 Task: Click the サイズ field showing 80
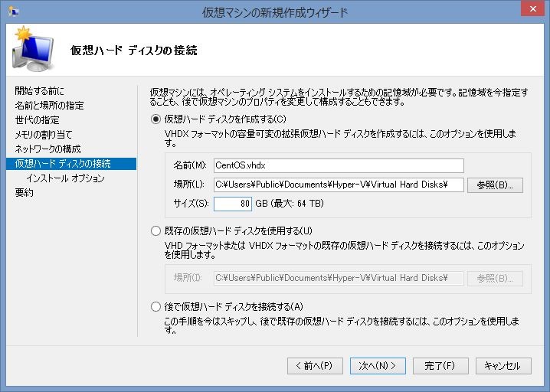point(233,204)
